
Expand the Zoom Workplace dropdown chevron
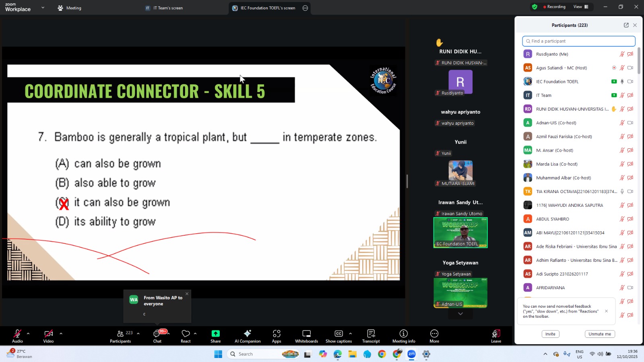click(43, 8)
